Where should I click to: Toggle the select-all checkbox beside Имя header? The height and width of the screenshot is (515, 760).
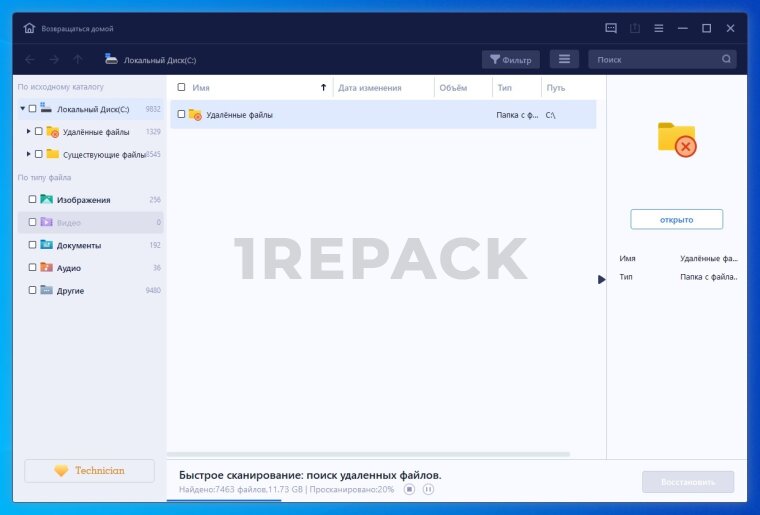[x=181, y=88]
